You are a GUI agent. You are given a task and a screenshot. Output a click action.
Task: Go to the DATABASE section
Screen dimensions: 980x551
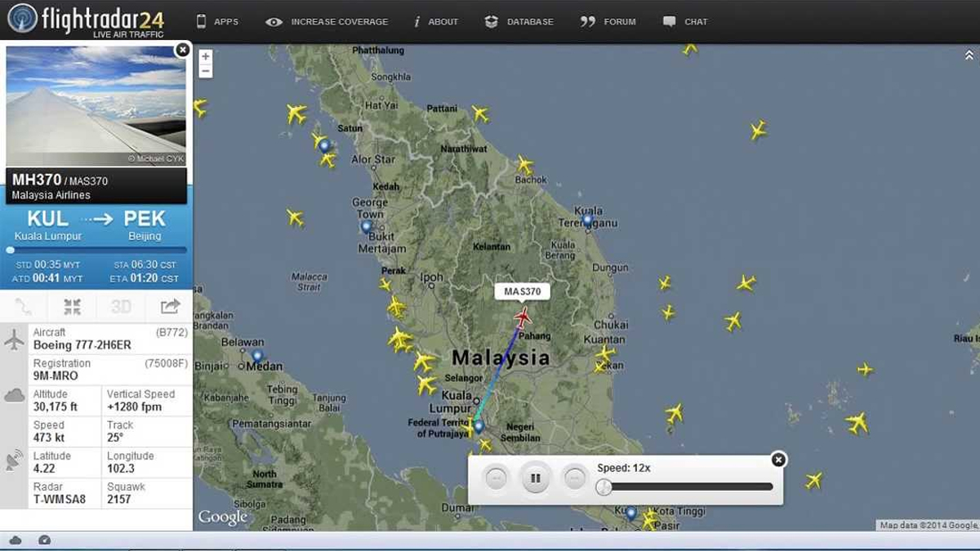pyautogui.click(x=519, y=22)
